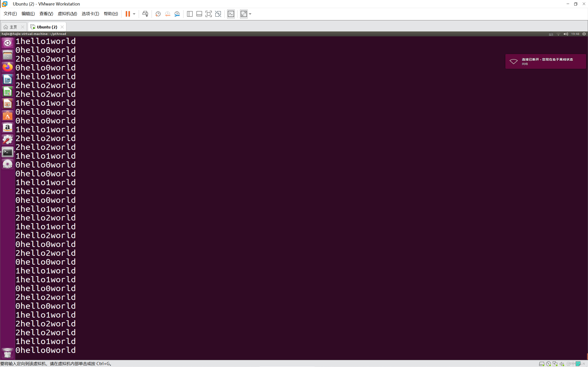
Task: Launch LibreOffice Impress from the dock
Action: (7, 104)
